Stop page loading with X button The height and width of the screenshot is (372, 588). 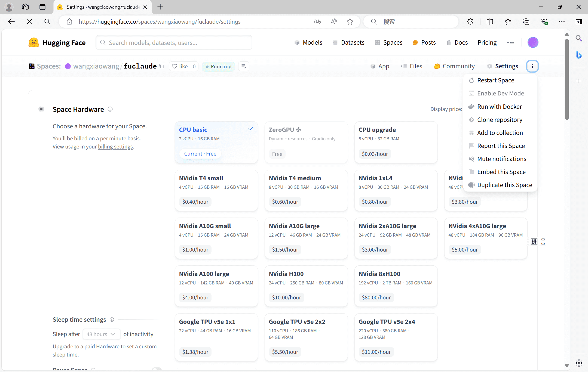(29, 21)
